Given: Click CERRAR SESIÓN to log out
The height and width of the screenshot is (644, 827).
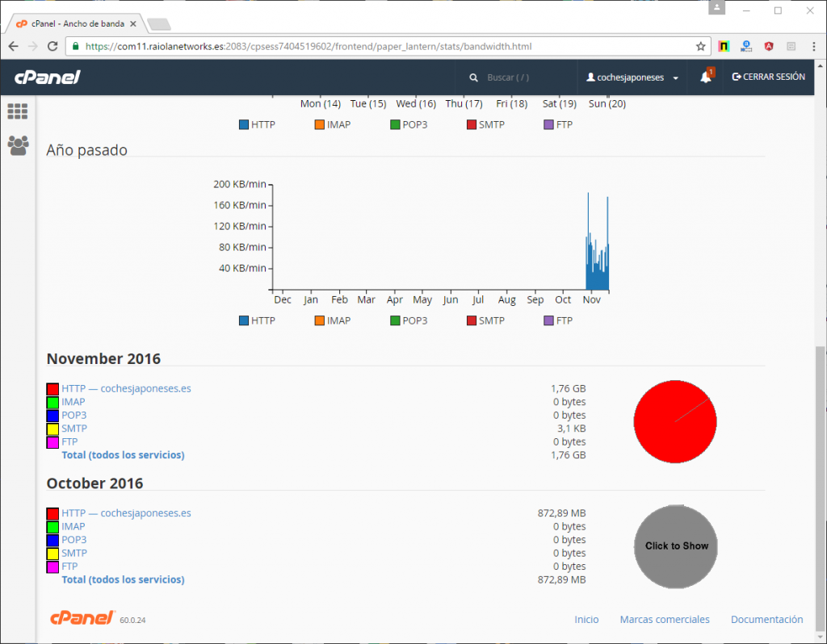Looking at the screenshot, I should click(x=768, y=77).
